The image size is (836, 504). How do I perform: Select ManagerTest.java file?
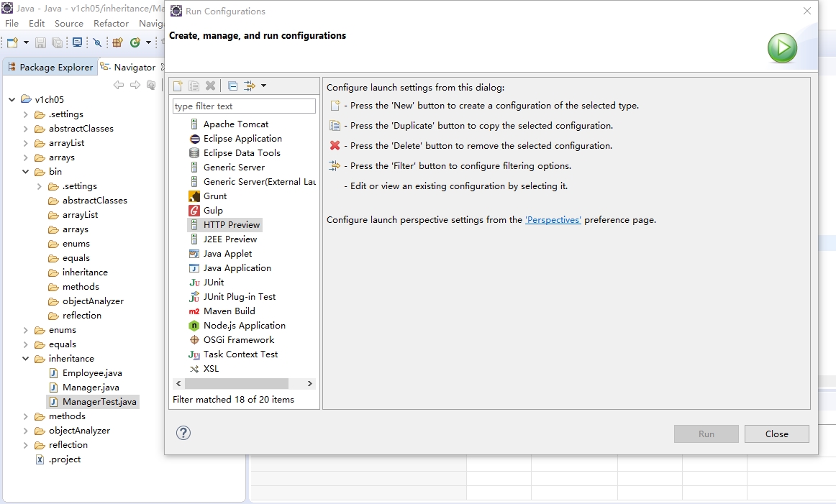click(x=93, y=402)
